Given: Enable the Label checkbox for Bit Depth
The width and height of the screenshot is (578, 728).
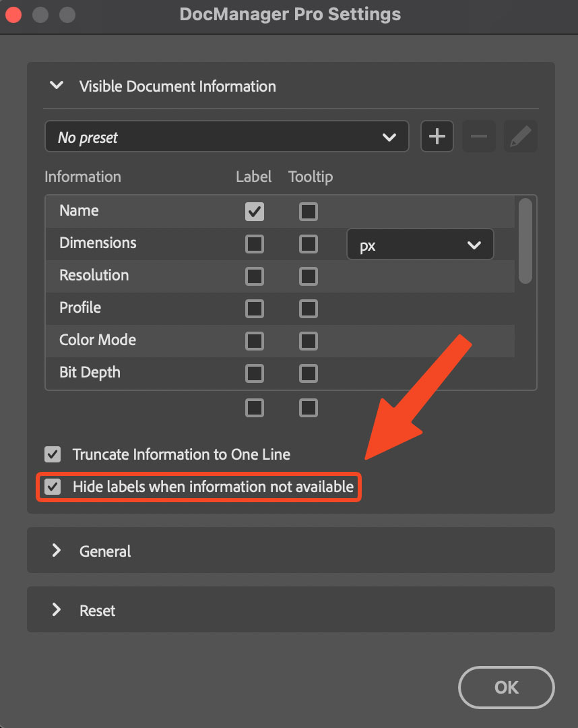Looking at the screenshot, I should coord(254,373).
